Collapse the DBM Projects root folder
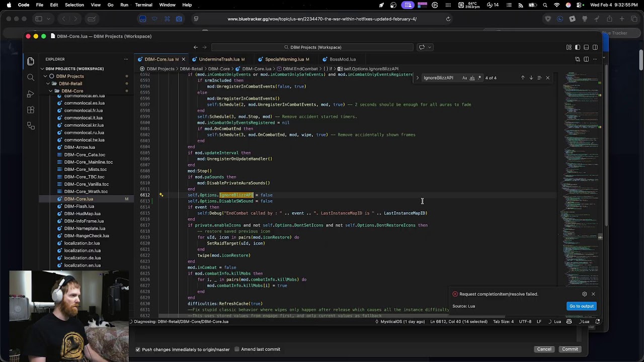This screenshot has height=362, width=644. pyautogui.click(x=70, y=76)
